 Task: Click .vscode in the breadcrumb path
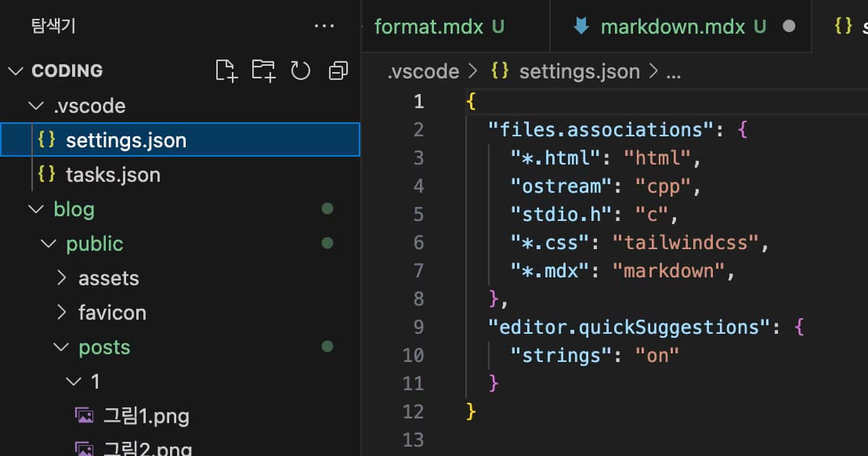coord(424,71)
